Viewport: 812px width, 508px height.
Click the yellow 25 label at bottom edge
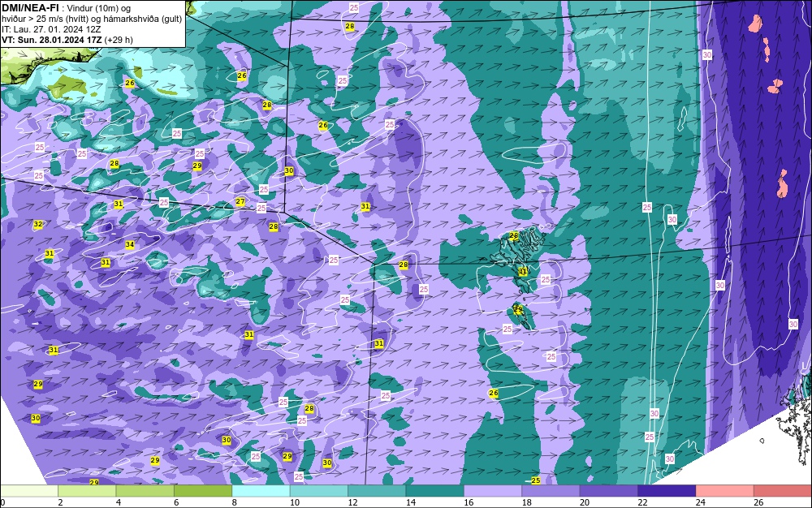536,480
